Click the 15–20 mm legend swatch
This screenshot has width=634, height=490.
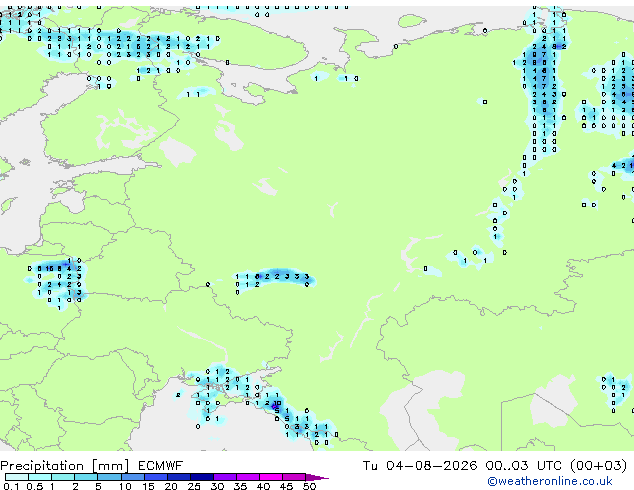point(156,477)
